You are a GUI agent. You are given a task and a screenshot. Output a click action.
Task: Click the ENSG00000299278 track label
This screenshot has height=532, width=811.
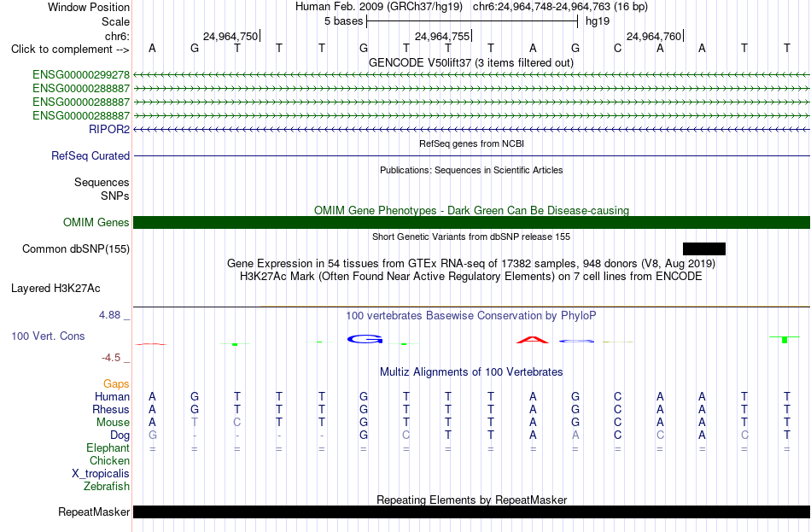click(x=81, y=75)
